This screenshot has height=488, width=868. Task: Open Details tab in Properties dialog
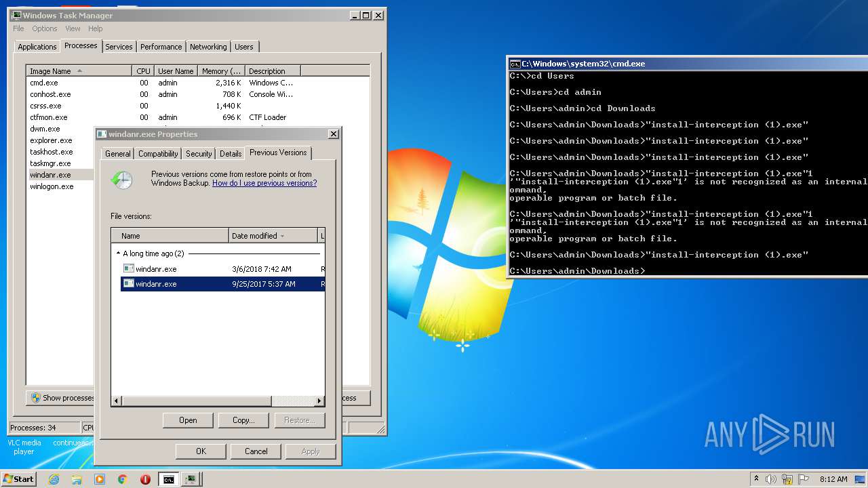point(231,154)
